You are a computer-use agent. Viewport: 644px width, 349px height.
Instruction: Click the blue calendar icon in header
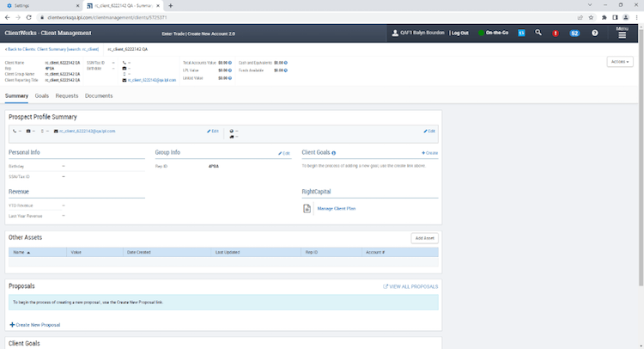(x=520, y=33)
